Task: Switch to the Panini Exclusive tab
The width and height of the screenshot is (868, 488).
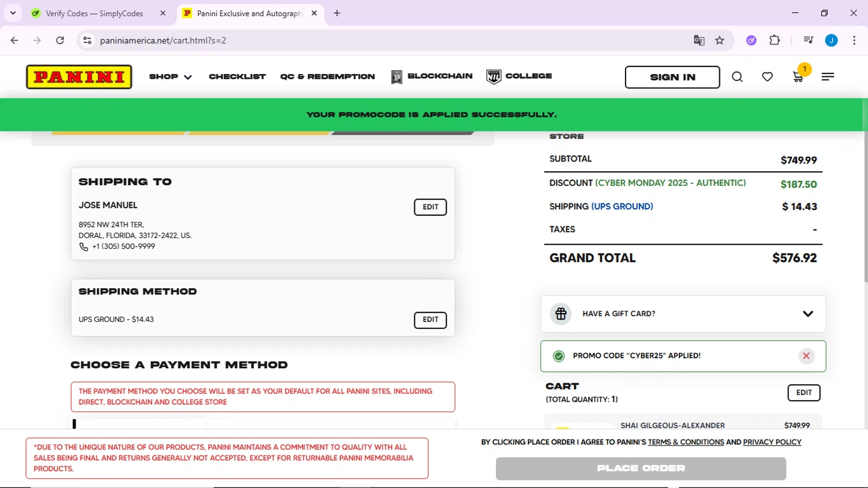Action: click(250, 13)
